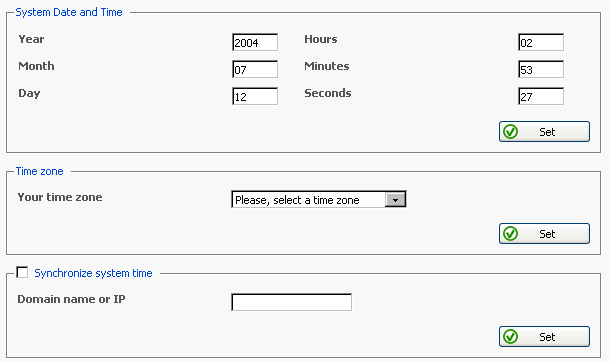Click the green checkmark icon in System Date and Time

tap(510, 132)
